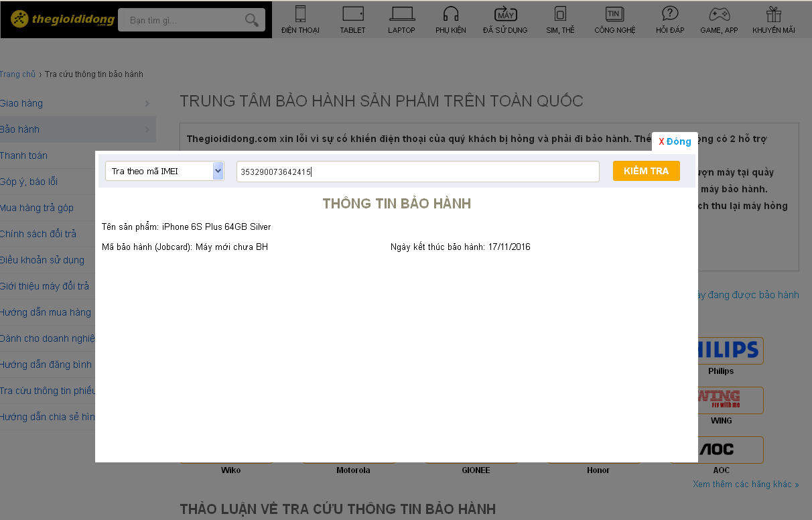This screenshot has width=812, height=520.
Task: Open Tra cứu thông tin phiếu item
Action: (x=48, y=391)
